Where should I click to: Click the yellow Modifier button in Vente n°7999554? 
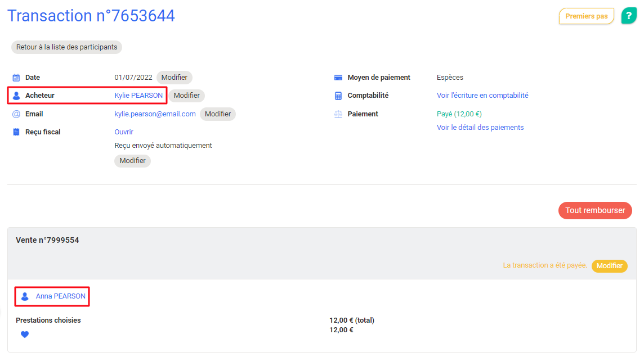click(609, 266)
